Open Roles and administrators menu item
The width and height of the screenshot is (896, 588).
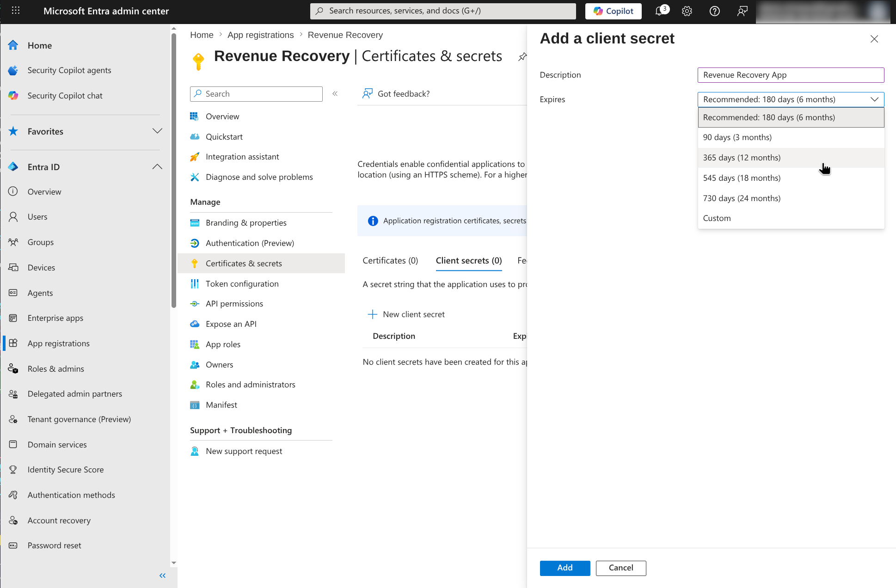(261, 385)
